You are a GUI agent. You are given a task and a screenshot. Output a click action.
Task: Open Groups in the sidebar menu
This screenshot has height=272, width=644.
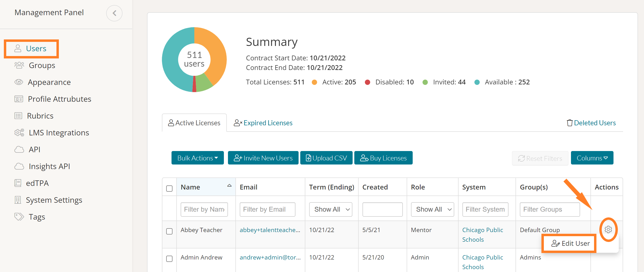[42, 65]
